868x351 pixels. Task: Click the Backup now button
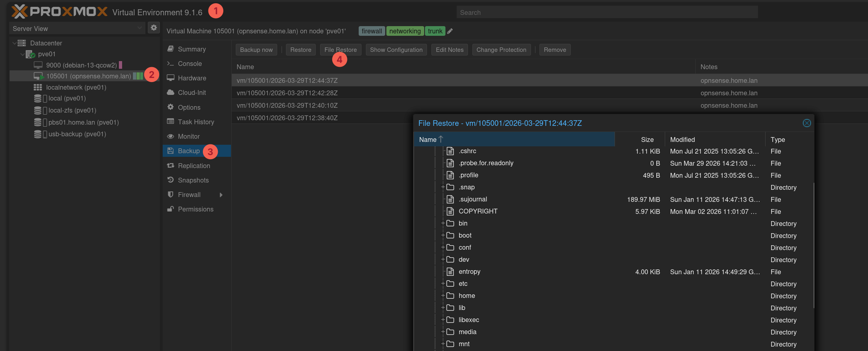(256, 50)
